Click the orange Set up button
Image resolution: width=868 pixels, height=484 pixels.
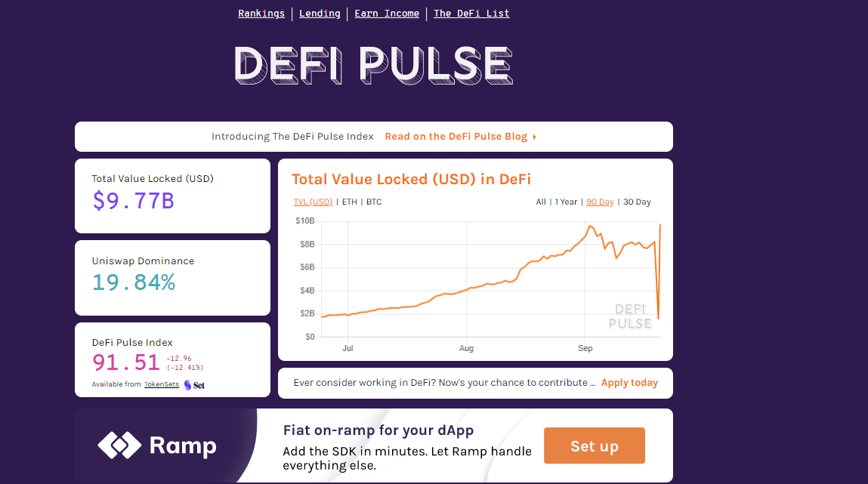click(595, 445)
